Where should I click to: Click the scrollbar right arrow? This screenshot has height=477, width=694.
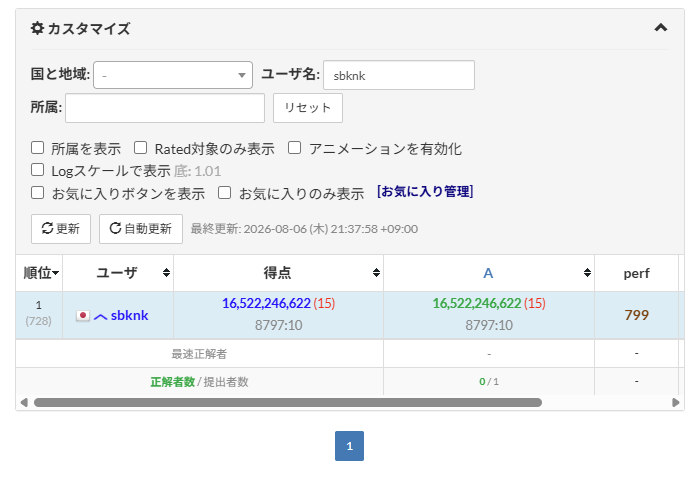675,402
